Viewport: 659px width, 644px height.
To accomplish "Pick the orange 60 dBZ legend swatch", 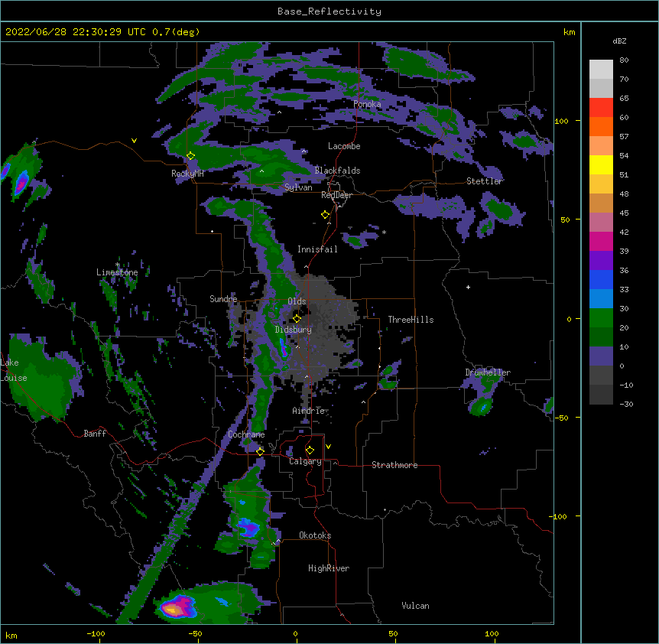I will pos(601,126).
